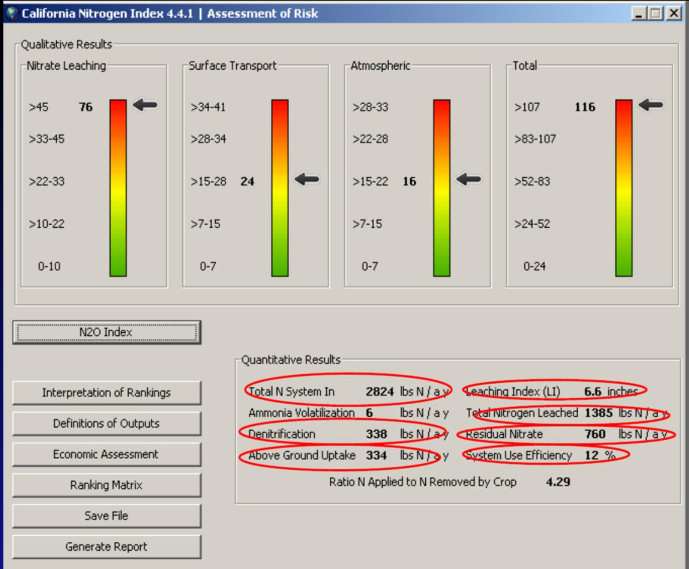
Task: Click the application globe icon in title bar
Action: 12,13
